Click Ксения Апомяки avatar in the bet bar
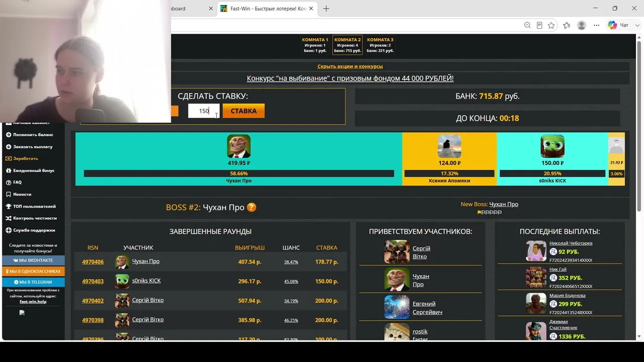Screen dimensions: 644x362 (x=449, y=146)
